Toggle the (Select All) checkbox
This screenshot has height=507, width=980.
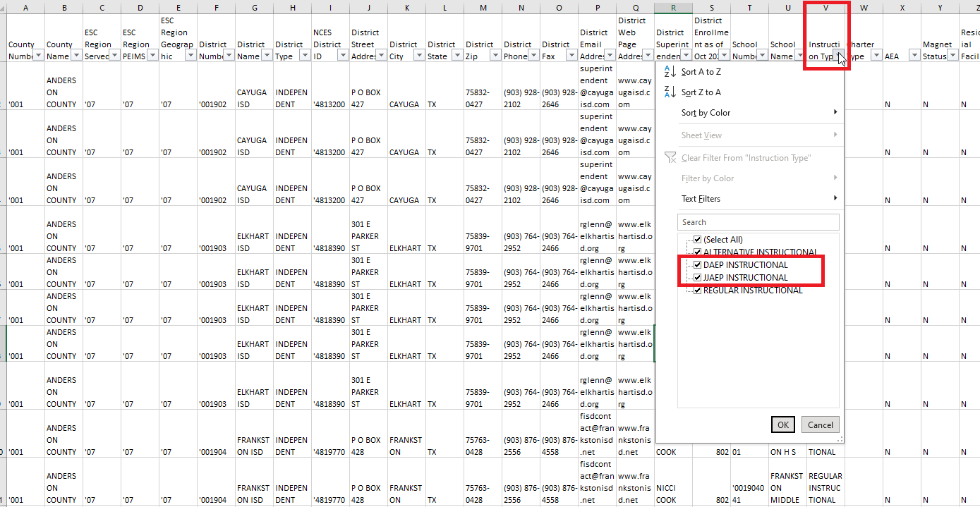[697, 240]
